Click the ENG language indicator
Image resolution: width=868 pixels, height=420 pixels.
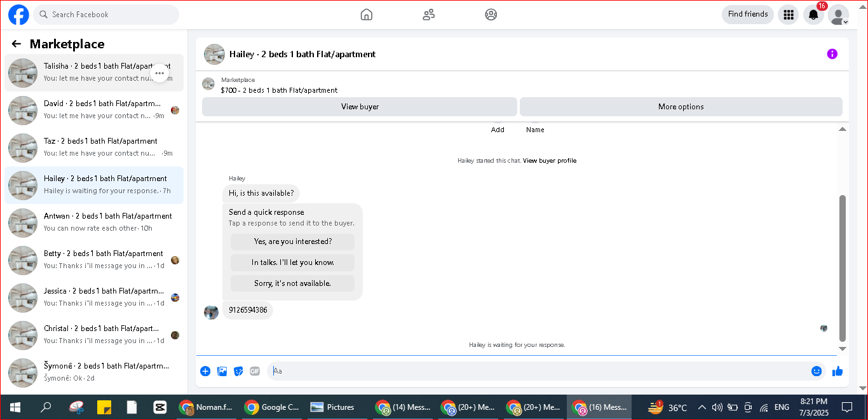click(782, 407)
